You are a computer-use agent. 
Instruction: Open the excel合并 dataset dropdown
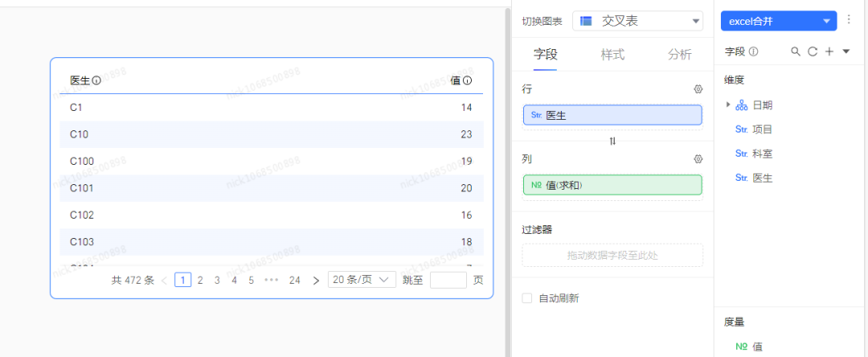pyautogui.click(x=778, y=21)
